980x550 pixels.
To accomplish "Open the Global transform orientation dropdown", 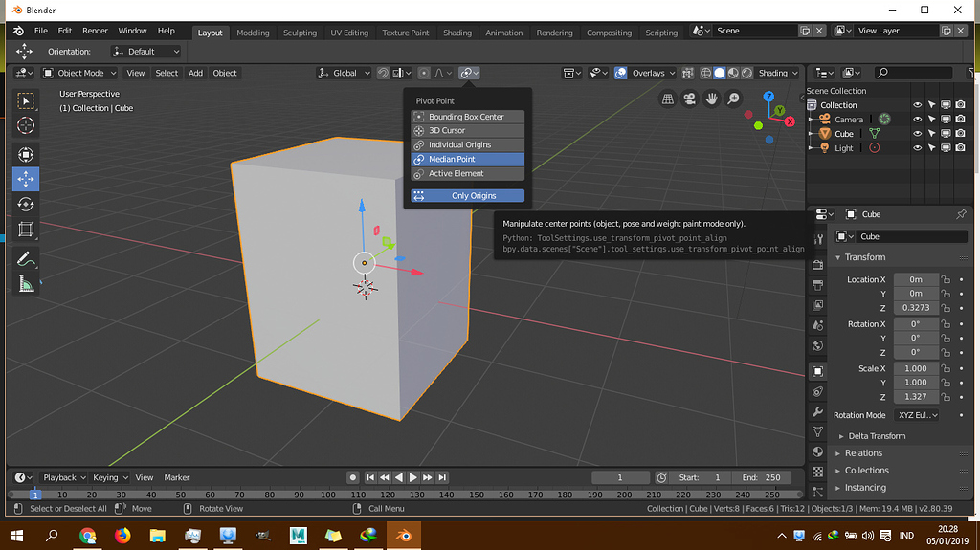I will (x=344, y=73).
